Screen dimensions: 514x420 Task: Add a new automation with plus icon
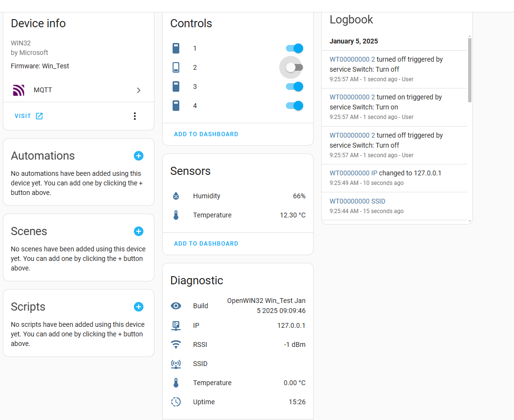pyautogui.click(x=139, y=156)
